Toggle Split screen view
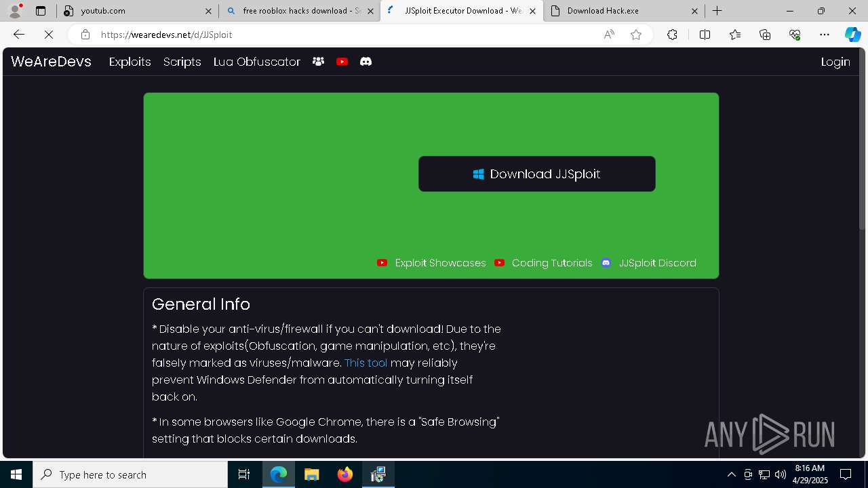The width and height of the screenshot is (868, 488). point(705,35)
